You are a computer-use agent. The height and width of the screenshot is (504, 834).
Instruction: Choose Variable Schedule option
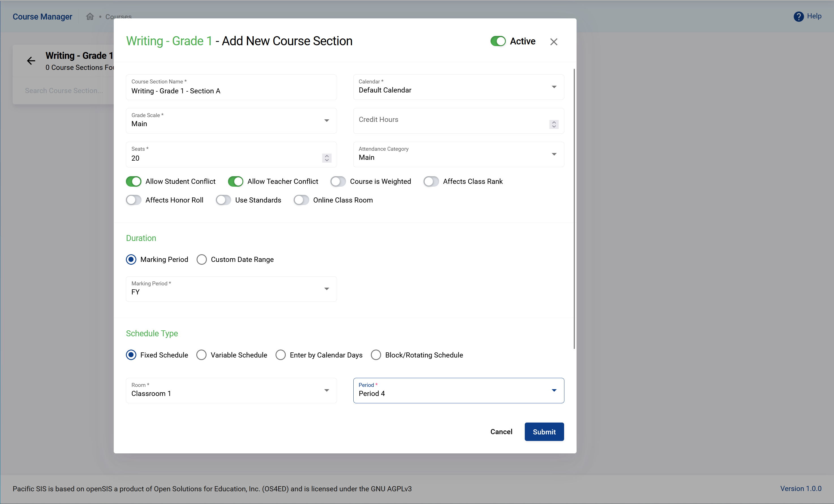tap(201, 355)
